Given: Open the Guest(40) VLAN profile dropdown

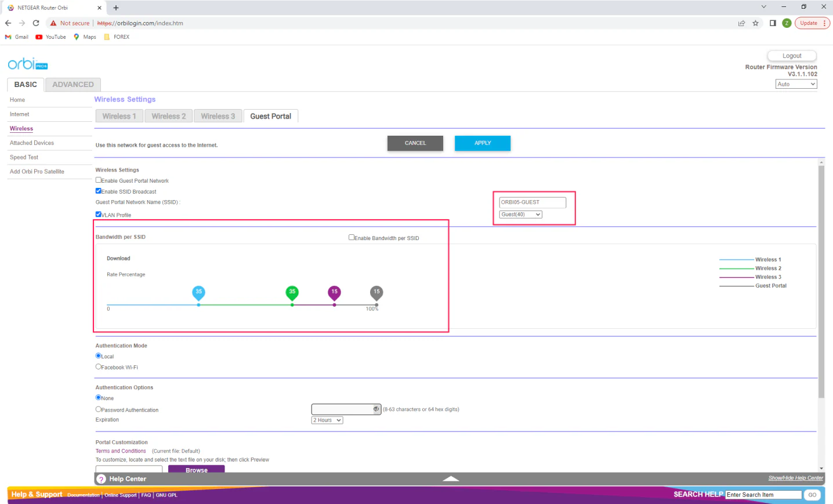Looking at the screenshot, I should point(520,215).
